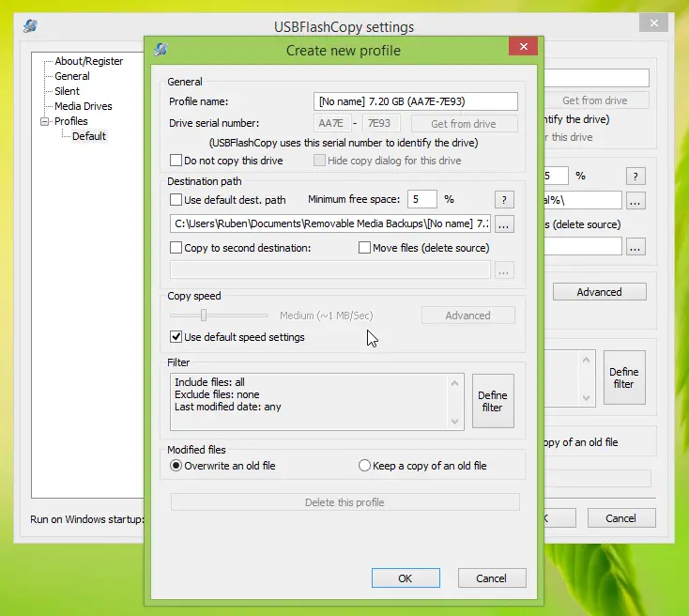
Task: Check the Do not copy this drive box
Action: tap(176, 160)
